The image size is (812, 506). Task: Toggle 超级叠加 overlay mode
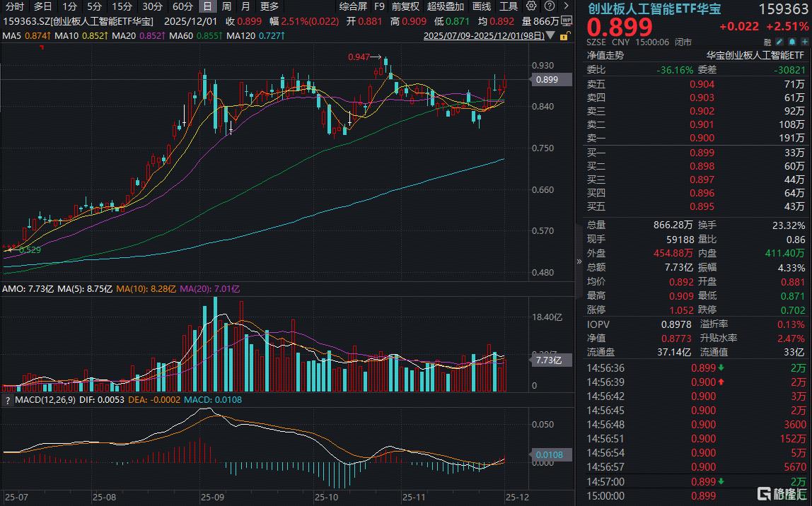(446, 6)
